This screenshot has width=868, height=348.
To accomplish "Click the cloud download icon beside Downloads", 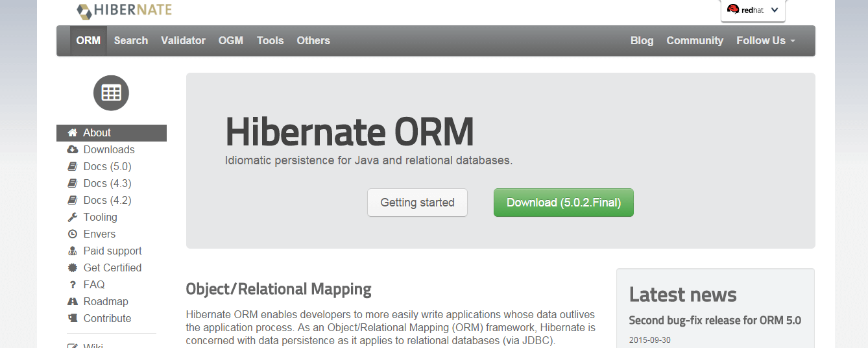I will 73,149.
